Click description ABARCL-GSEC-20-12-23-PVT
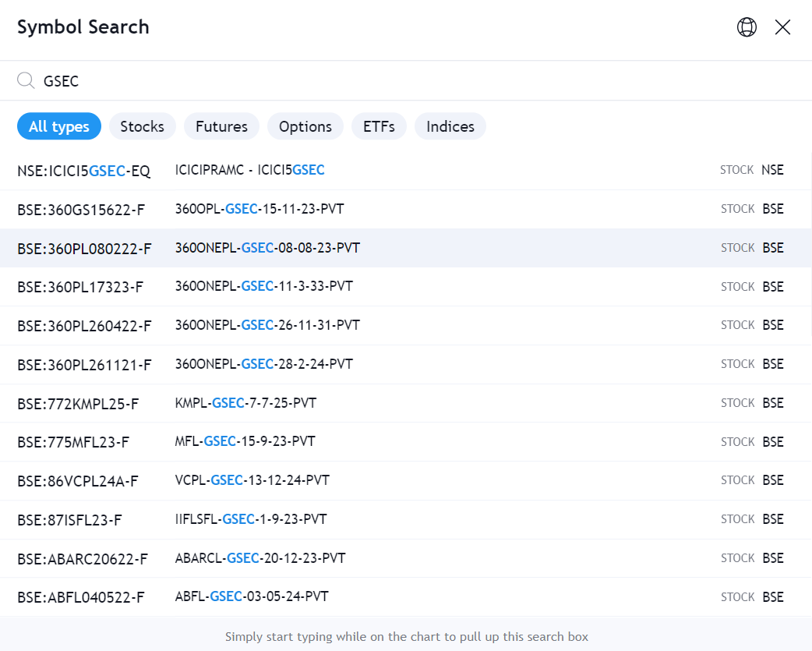This screenshot has width=812, height=651. 260,557
